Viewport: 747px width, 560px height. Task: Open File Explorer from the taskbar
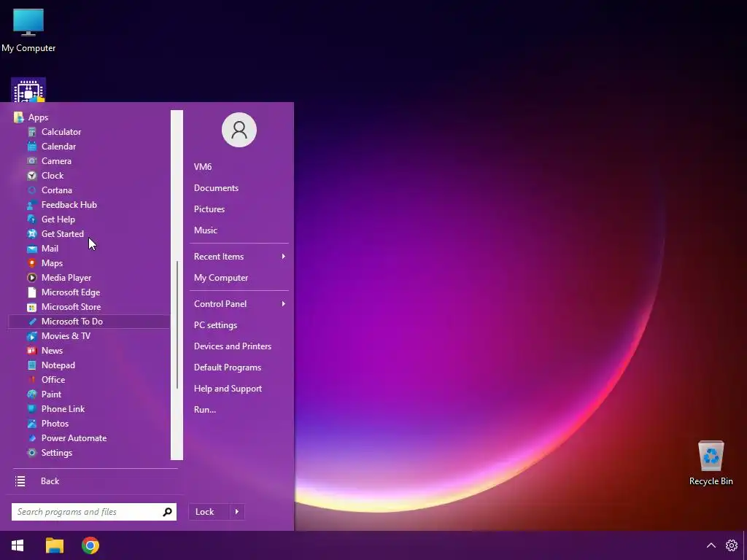pyautogui.click(x=54, y=545)
